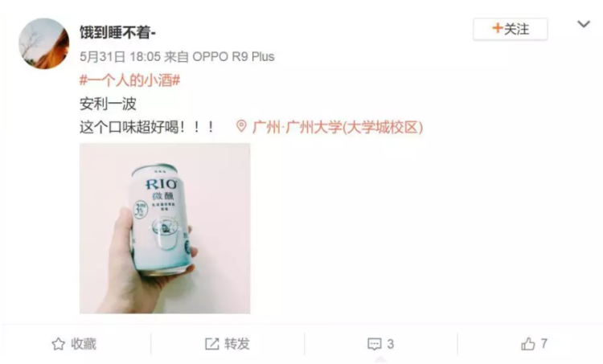Click the OPPO R9 Plus source link
This screenshot has width=603, height=364.
click(233, 57)
